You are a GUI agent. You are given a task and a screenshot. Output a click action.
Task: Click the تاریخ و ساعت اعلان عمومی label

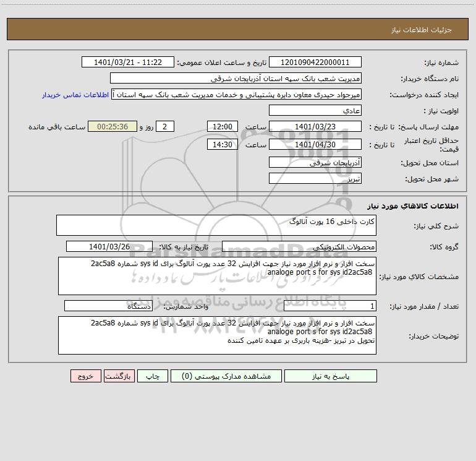(222, 62)
